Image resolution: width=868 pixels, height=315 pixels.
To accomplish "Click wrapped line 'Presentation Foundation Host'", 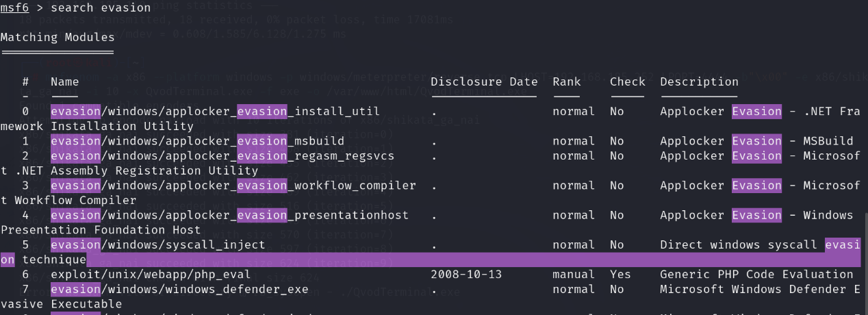I will coord(101,229).
